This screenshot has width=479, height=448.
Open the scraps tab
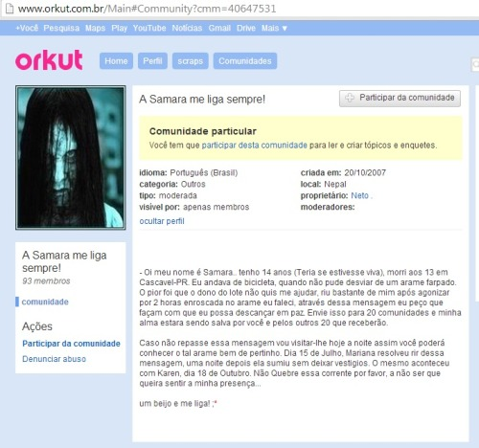[x=191, y=61]
